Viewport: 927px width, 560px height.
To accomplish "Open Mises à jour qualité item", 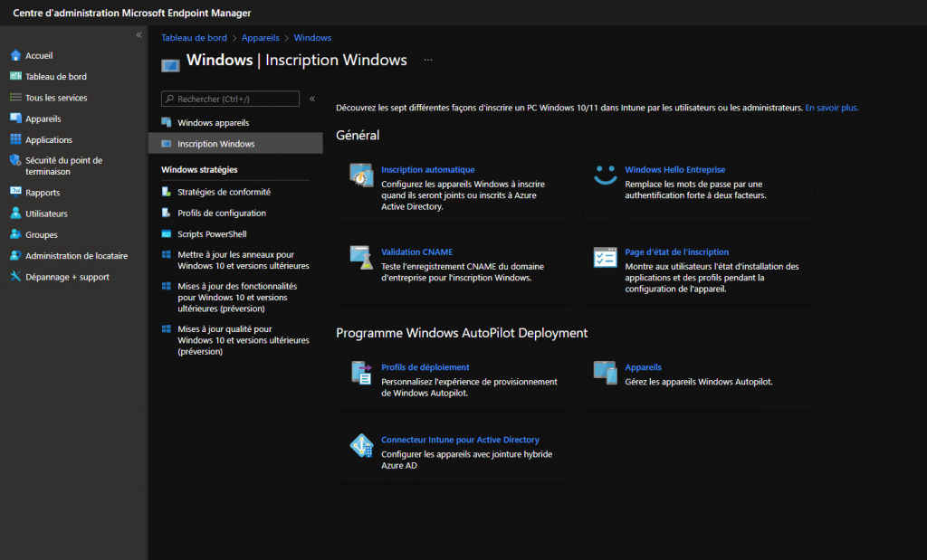I will point(243,339).
